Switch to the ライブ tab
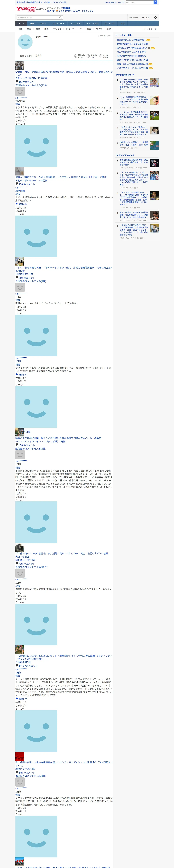The height and width of the screenshot is (868, 174). 43,24
